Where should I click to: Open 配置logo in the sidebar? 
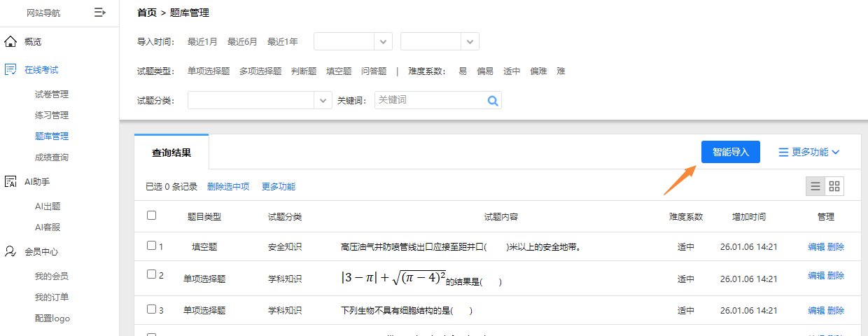52,318
